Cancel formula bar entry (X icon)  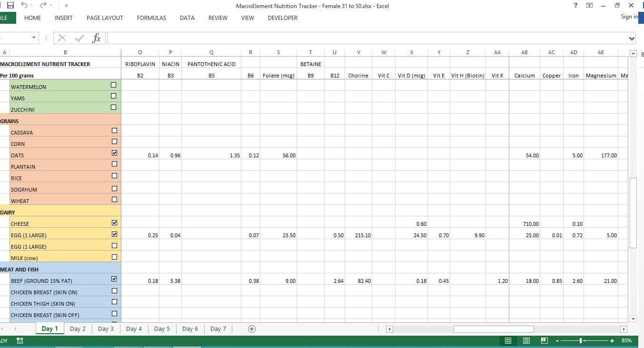pos(62,38)
